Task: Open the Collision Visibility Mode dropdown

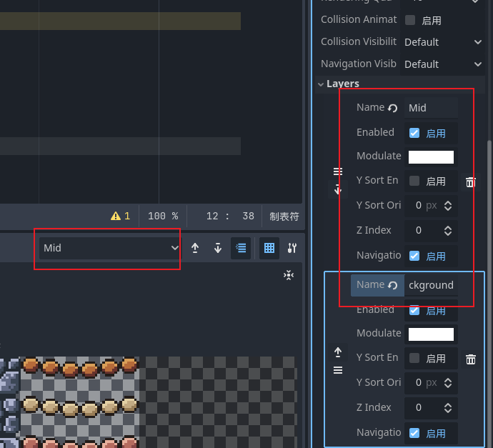Action: (x=443, y=42)
